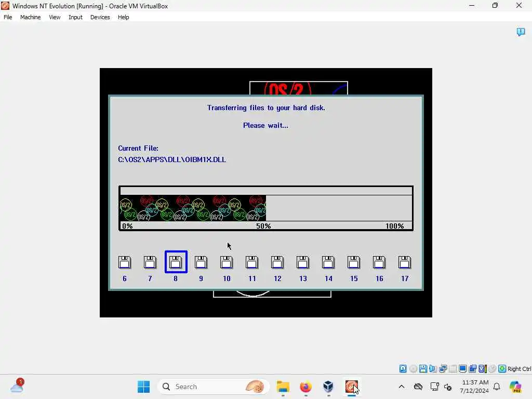The width and height of the screenshot is (532, 399).
Task: Click floppy diskette icon number 11
Action: pos(252,262)
